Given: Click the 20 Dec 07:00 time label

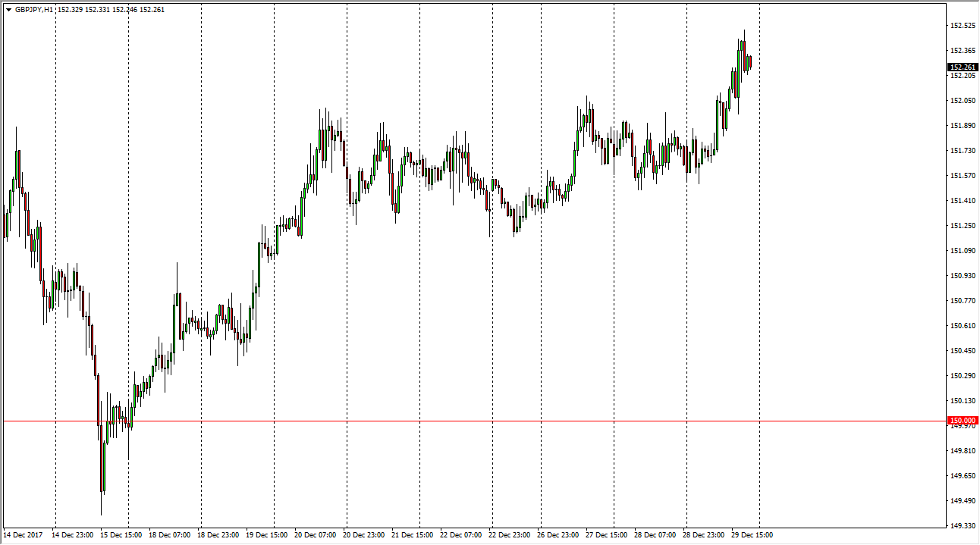Looking at the screenshot, I should pyautogui.click(x=316, y=535).
